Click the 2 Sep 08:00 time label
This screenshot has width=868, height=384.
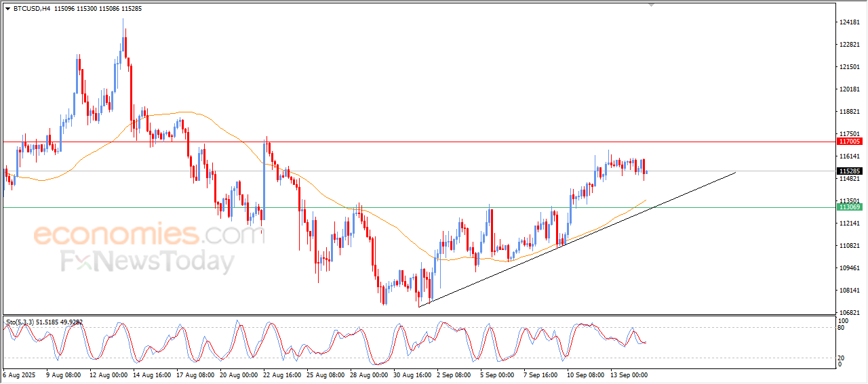click(x=455, y=374)
